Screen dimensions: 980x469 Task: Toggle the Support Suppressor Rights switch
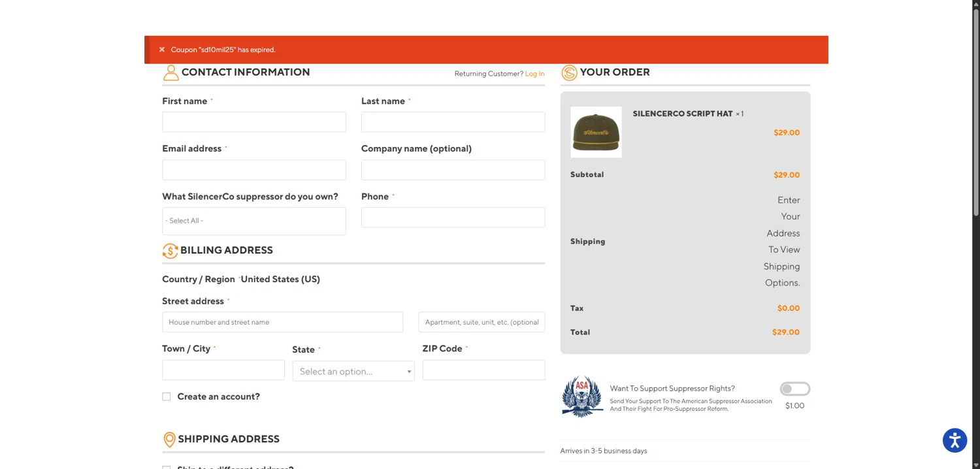(794, 389)
